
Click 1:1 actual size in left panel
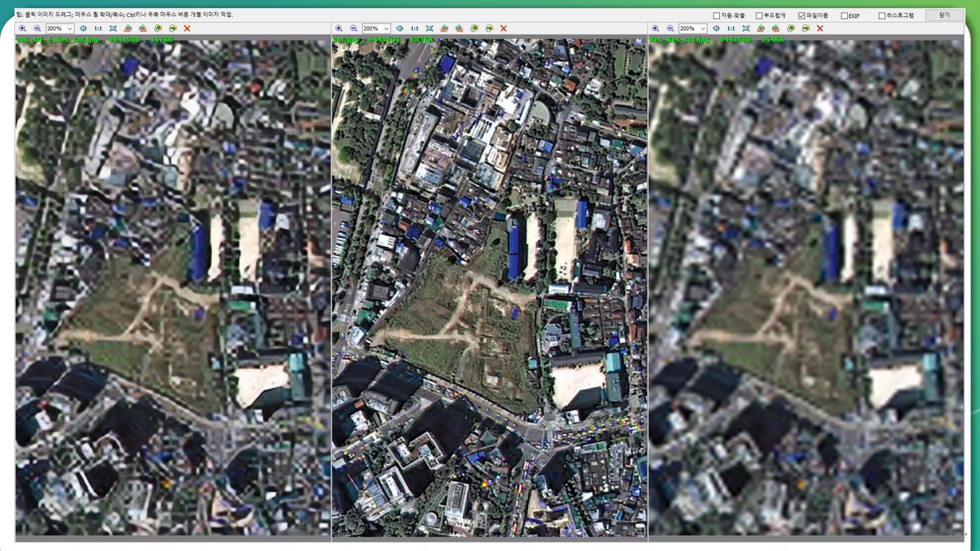98,29
